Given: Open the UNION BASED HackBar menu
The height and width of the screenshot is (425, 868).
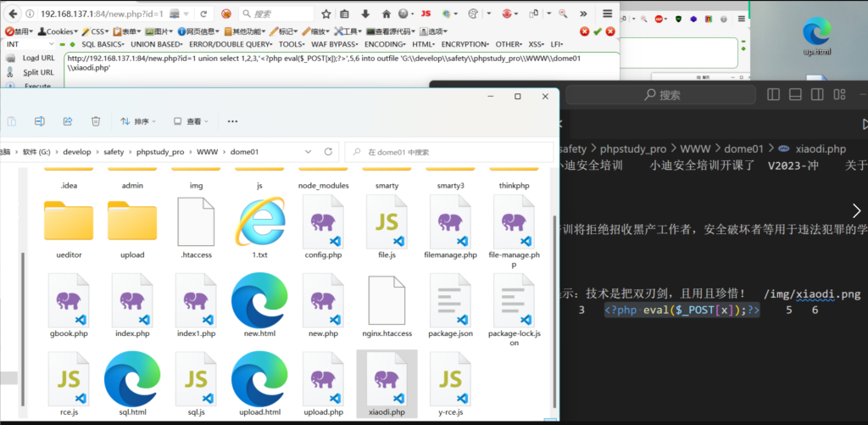Looking at the screenshot, I should point(157,44).
